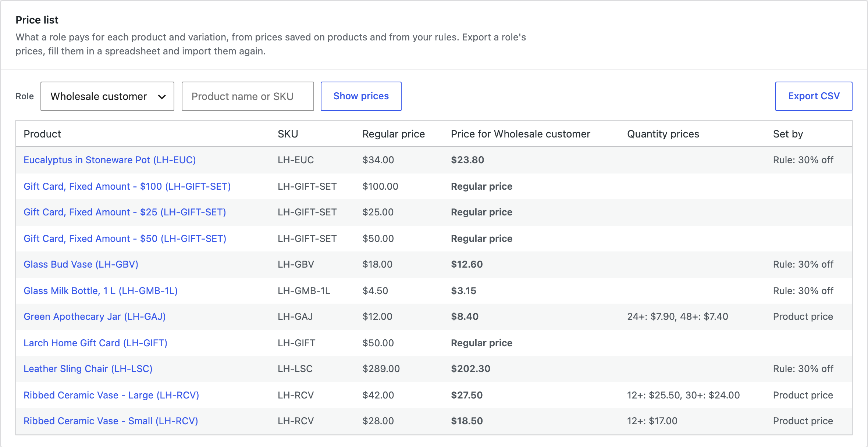Click the regular price $4.50
Screen dimensions: 868x447
pyautogui.click(x=375, y=291)
